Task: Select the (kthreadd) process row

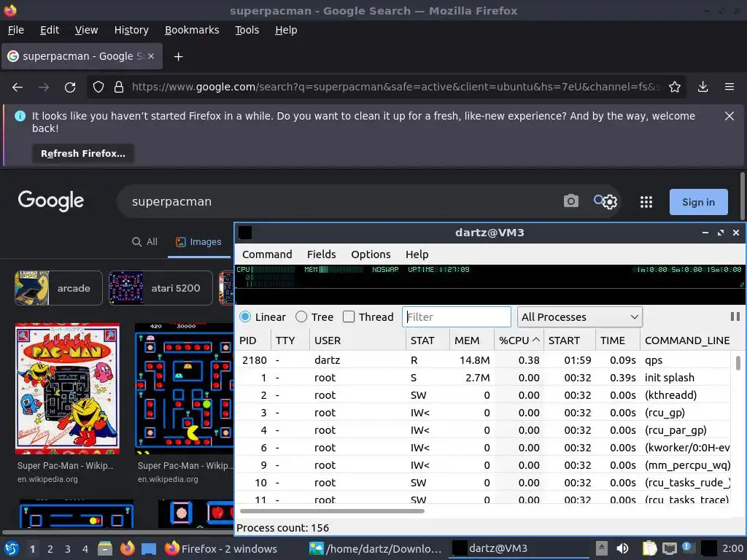Action: [483, 395]
